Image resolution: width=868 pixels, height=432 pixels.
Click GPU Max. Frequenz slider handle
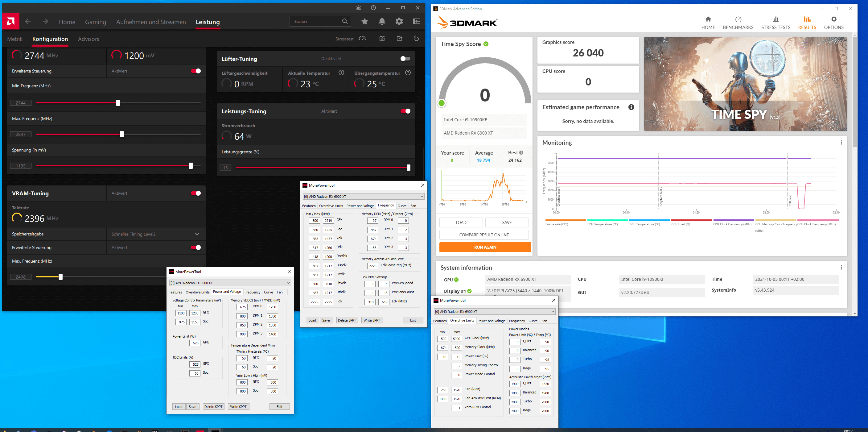click(121, 134)
